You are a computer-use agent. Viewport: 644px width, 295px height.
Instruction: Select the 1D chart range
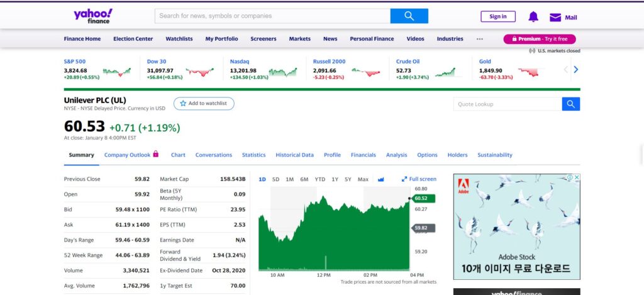262,179
